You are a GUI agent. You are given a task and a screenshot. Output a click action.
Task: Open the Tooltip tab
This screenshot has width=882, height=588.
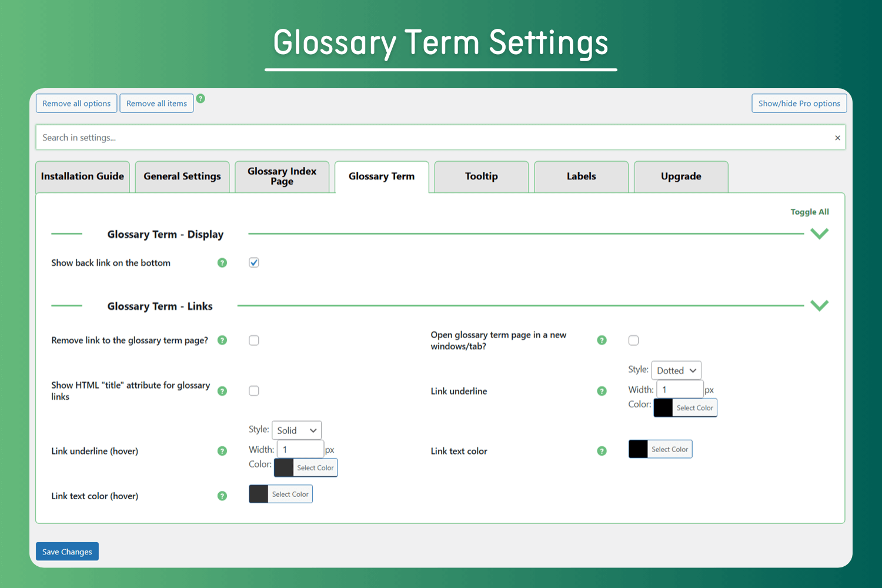tap(482, 176)
